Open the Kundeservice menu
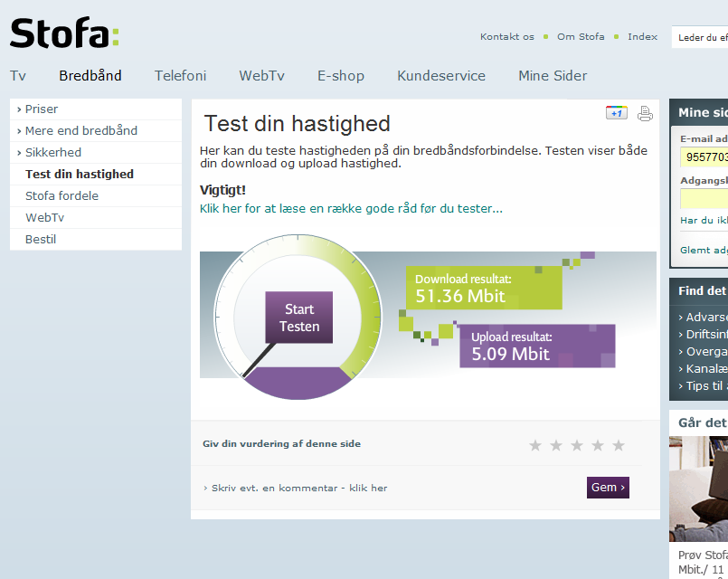 pos(441,76)
